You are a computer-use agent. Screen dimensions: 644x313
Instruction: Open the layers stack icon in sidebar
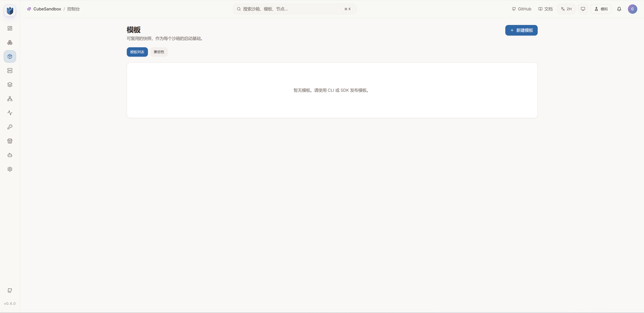(10, 85)
